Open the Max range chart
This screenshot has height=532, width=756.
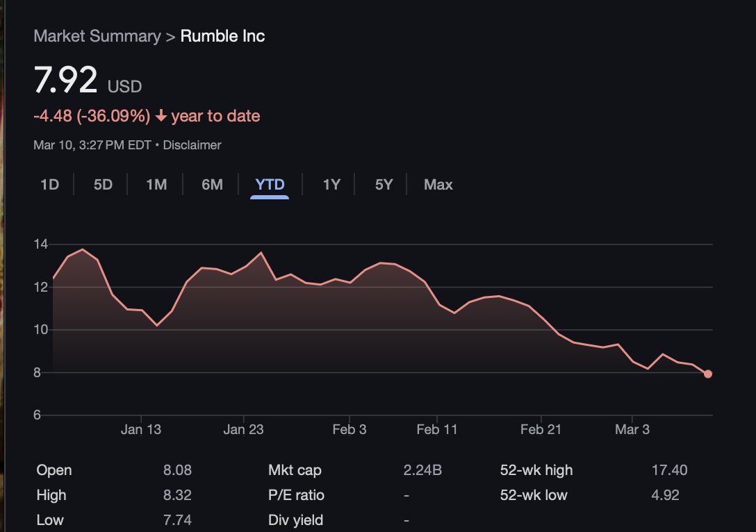(438, 185)
